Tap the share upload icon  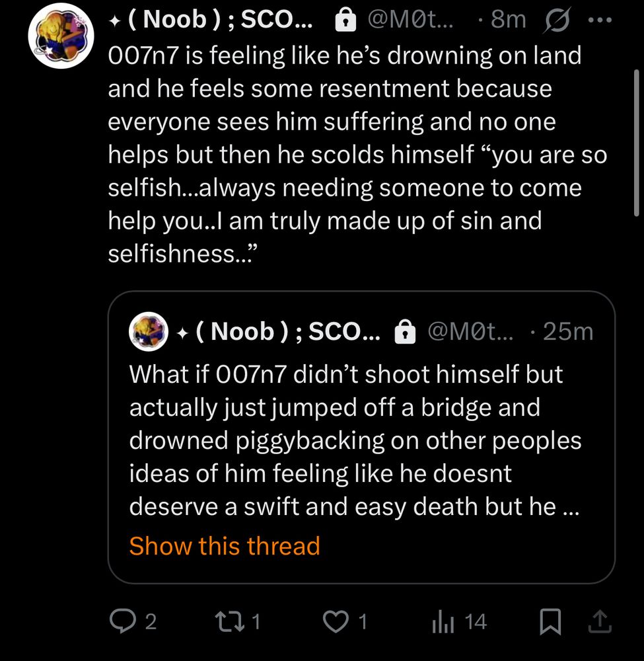[x=598, y=621]
